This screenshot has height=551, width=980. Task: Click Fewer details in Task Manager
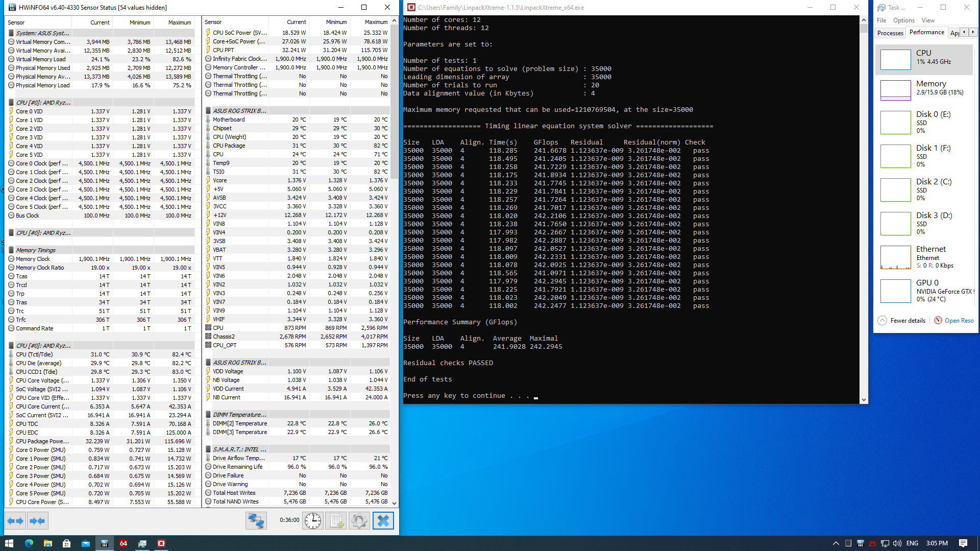(901, 321)
